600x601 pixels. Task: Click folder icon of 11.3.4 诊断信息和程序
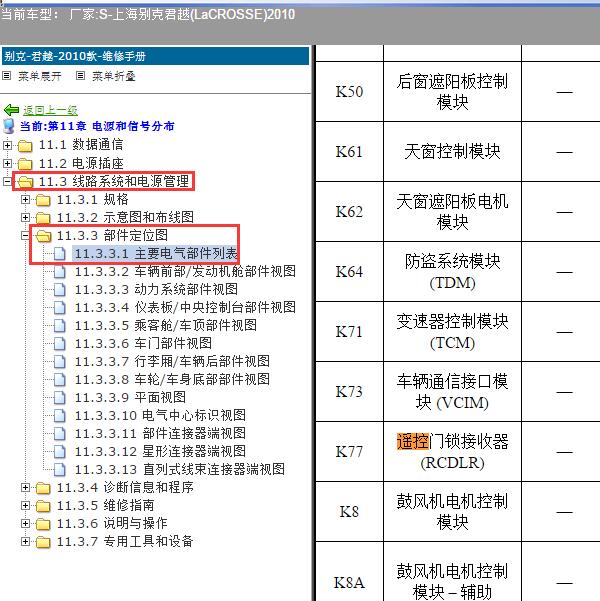coord(43,488)
